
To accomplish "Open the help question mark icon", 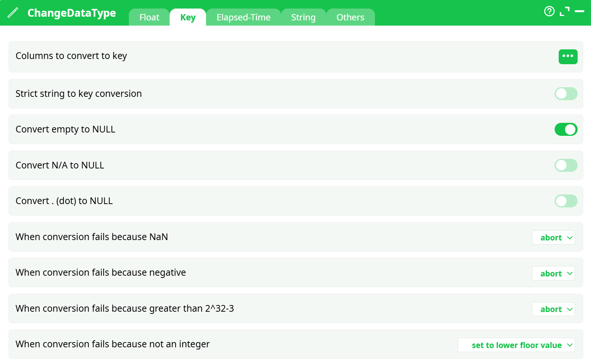I will click(x=549, y=12).
